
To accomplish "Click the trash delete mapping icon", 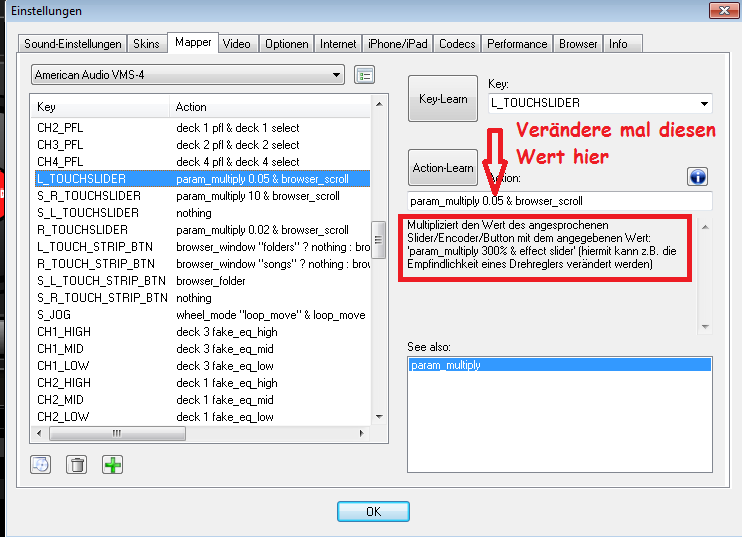I will click(x=76, y=465).
